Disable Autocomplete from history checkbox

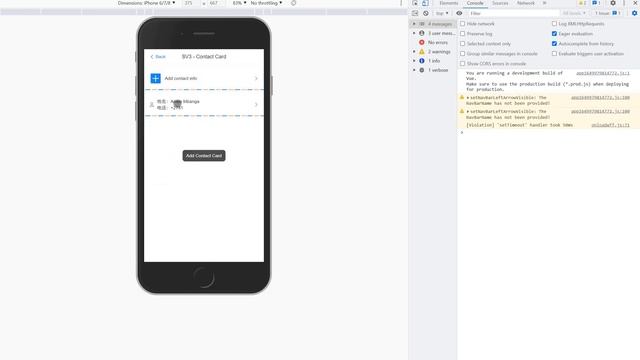tap(554, 43)
